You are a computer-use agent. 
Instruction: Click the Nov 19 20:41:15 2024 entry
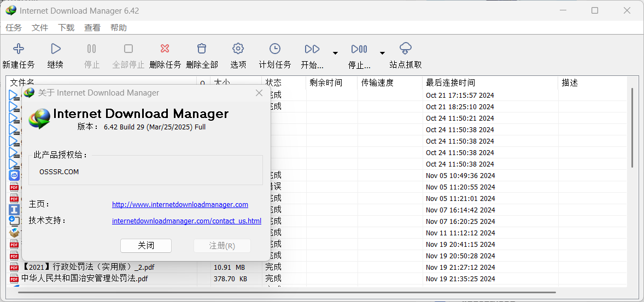(x=460, y=245)
